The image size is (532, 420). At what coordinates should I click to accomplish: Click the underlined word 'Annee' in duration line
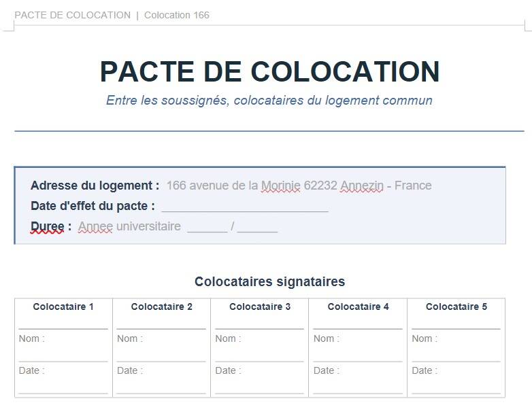[x=95, y=226]
